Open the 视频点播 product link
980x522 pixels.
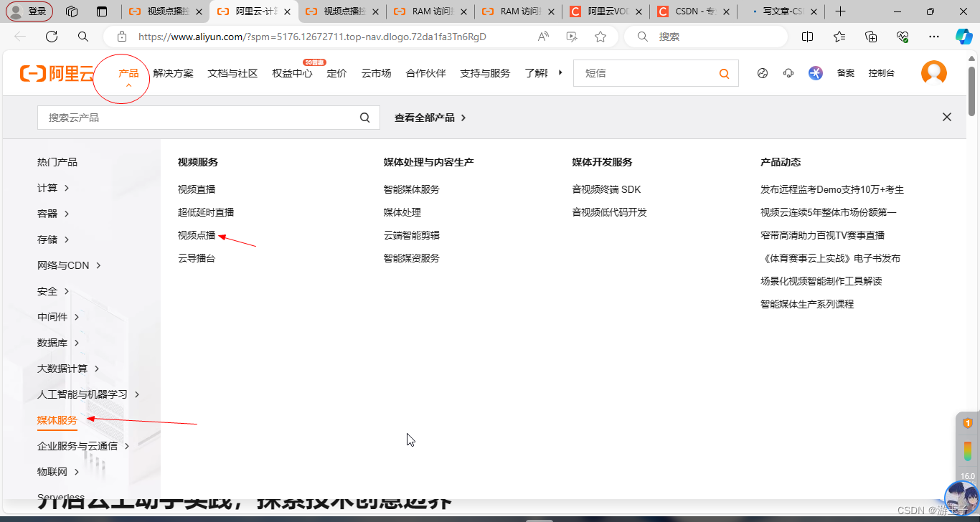(197, 235)
